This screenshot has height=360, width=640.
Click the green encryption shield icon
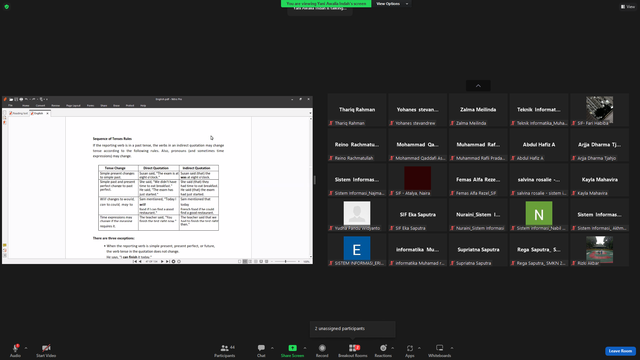7,7
